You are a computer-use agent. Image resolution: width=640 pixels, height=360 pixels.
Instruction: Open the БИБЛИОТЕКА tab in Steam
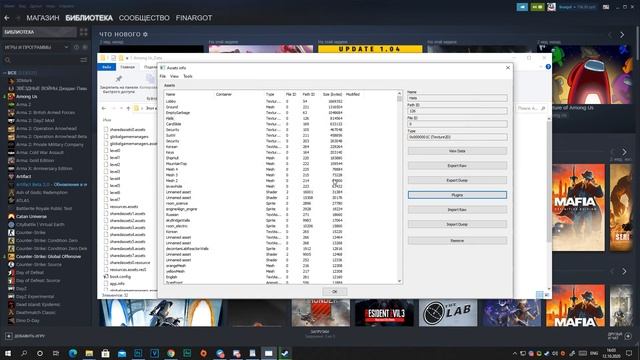click(89, 18)
